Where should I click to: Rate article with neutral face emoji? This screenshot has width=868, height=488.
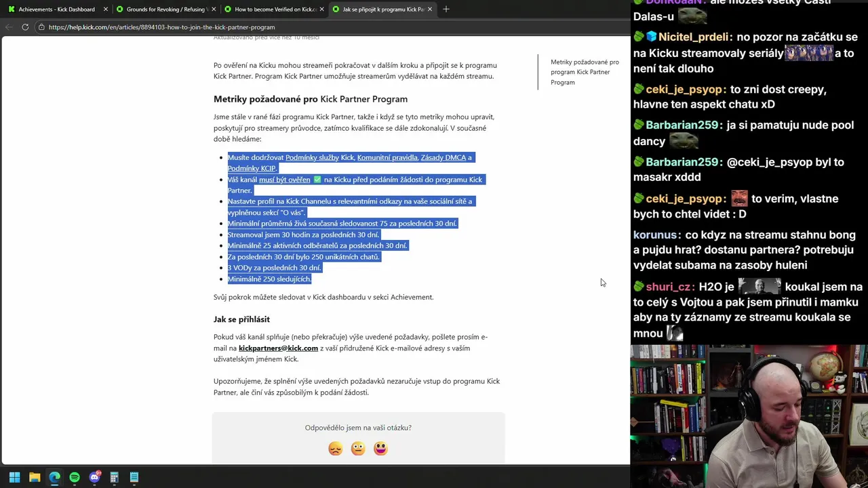pyautogui.click(x=358, y=449)
